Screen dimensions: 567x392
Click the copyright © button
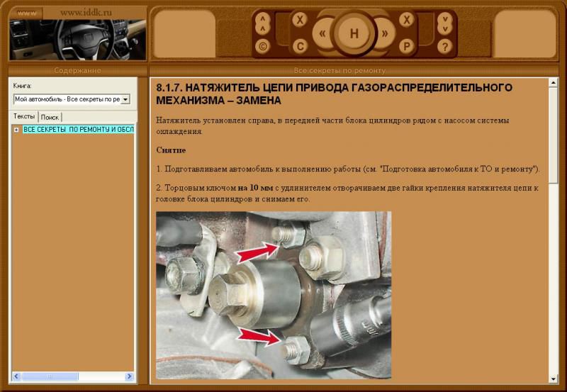pos(263,47)
